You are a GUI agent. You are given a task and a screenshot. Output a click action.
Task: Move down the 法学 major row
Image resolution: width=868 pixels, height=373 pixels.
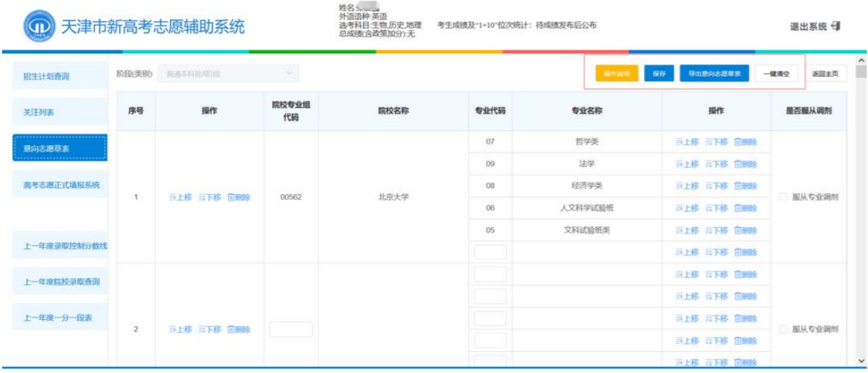[716, 164]
